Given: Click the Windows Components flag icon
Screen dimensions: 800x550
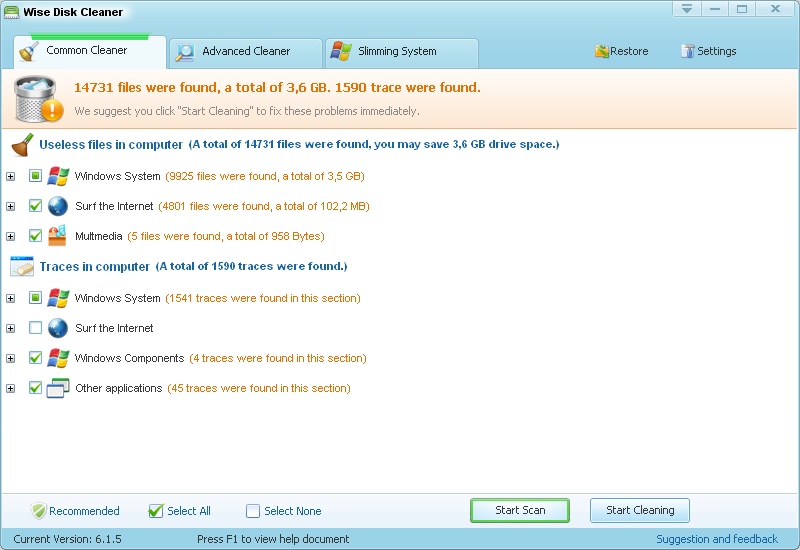Looking at the screenshot, I should tap(58, 358).
